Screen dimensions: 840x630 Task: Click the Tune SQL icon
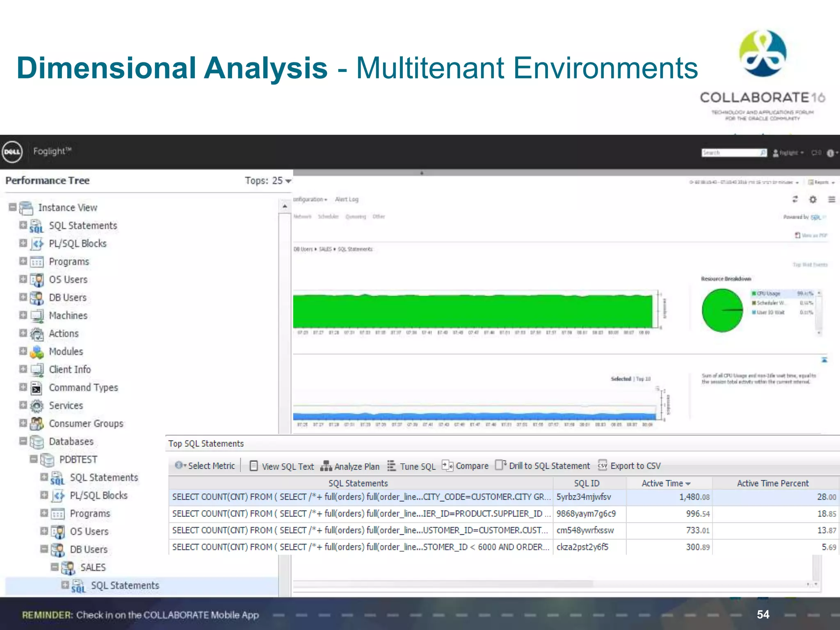392,466
